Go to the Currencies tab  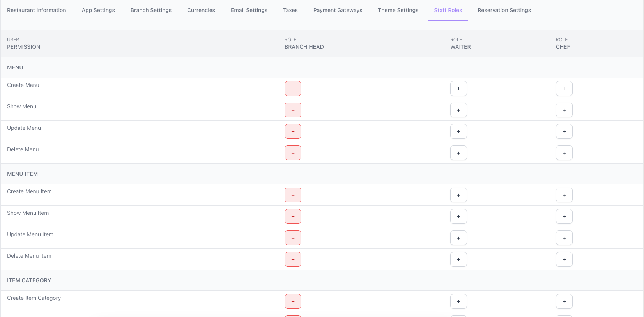[x=201, y=10]
